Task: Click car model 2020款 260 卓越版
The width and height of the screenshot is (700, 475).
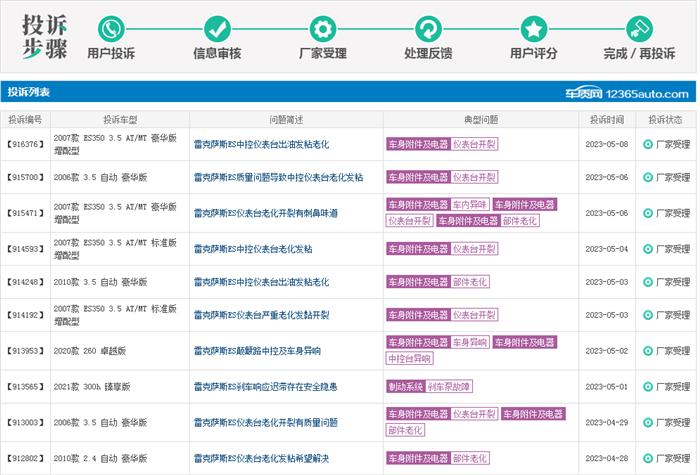Action: point(90,351)
